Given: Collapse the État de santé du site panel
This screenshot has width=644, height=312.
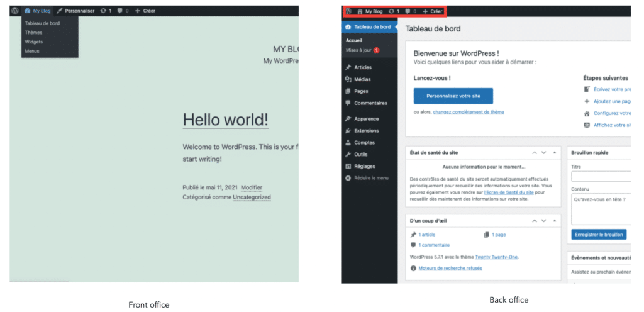Looking at the screenshot, I should [555, 152].
